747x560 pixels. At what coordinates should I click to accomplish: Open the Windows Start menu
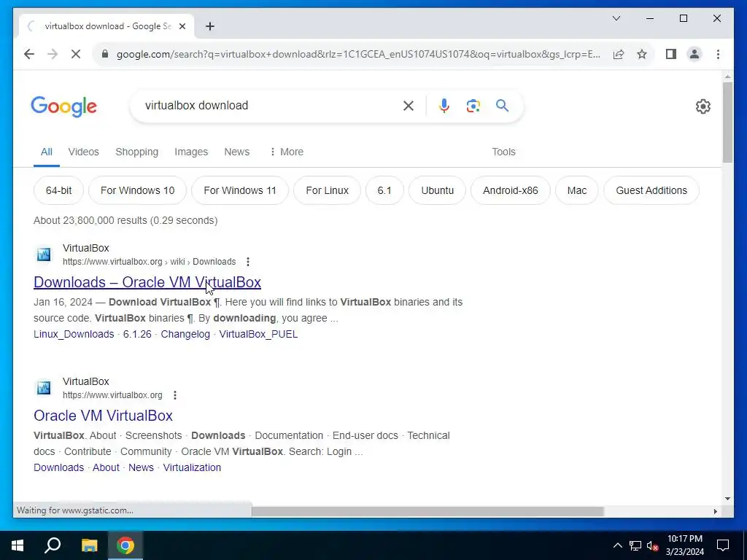(18, 545)
